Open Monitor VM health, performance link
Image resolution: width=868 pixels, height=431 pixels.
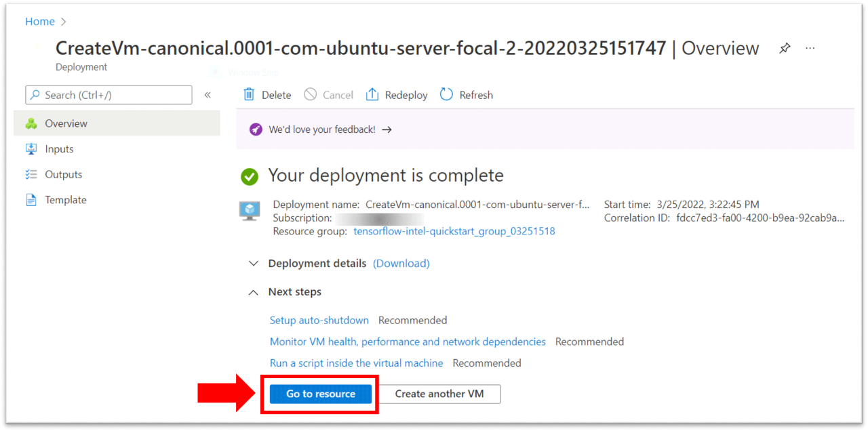point(408,342)
